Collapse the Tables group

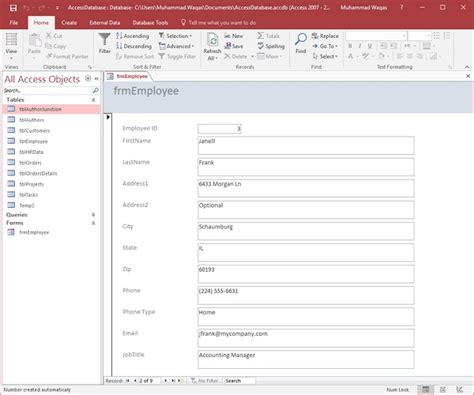point(93,100)
